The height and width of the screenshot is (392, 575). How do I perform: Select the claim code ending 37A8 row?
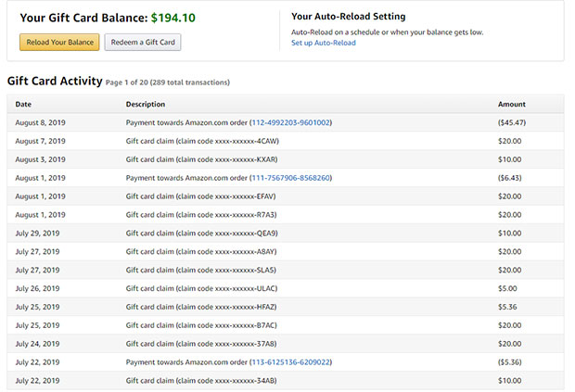(x=286, y=344)
